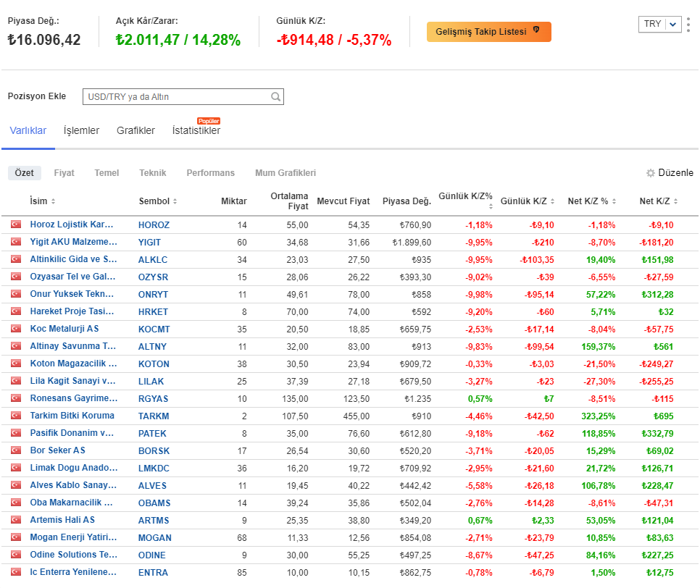
Task: Click Düzenle to edit columns
Action: 675,172
